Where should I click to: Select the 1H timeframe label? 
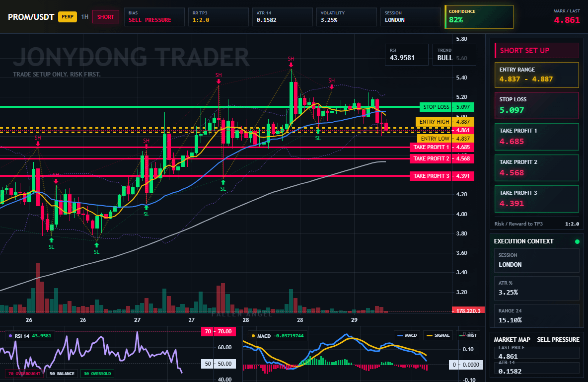pyautogui.click(x=85, y=17)
